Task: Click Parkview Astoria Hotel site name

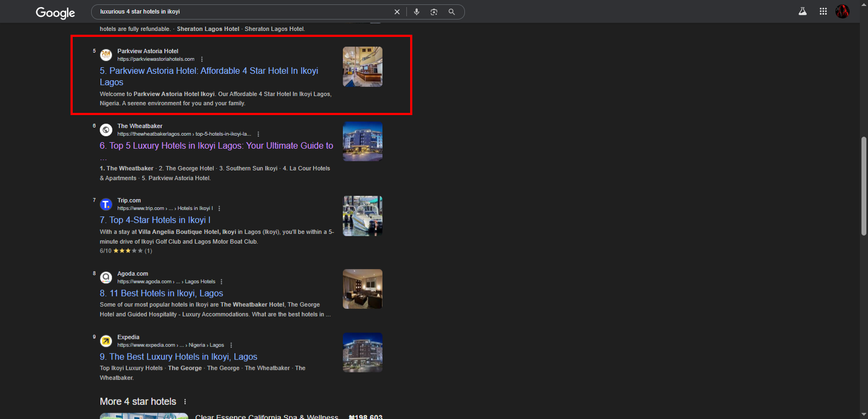Action: (148, 51)
